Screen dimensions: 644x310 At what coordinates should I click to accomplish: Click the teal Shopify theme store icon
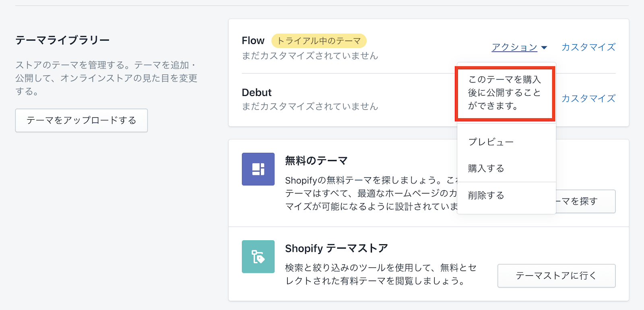click(x=258, y=257)
